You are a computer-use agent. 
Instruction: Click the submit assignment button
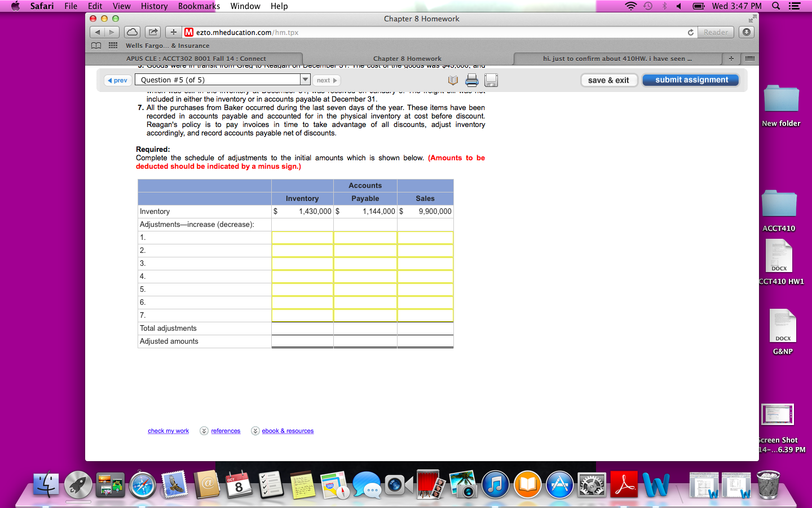(691, 80)
